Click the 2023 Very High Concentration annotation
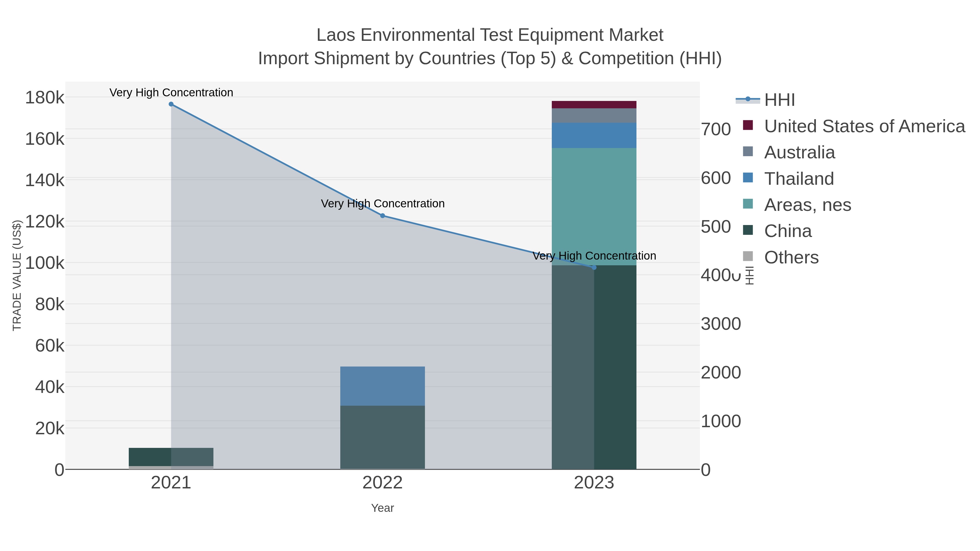Viewport: 980px width, 551px height. point(594,256)
